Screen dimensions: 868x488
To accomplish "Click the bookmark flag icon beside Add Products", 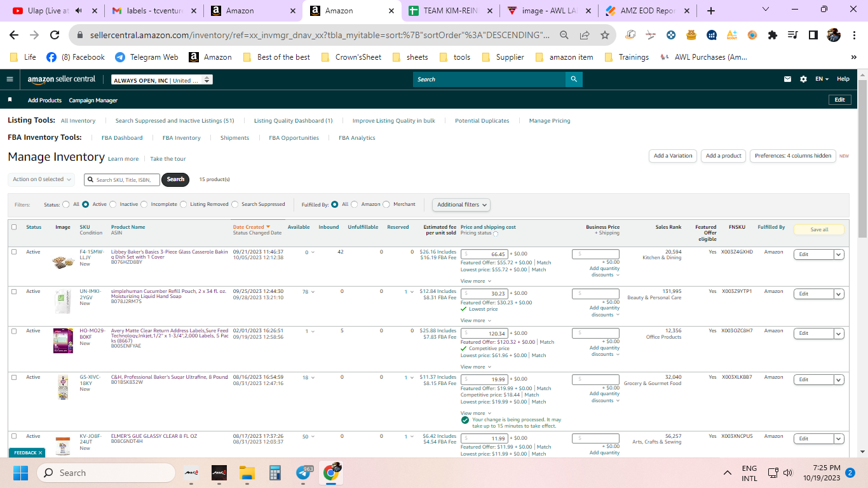I will 10,100.
